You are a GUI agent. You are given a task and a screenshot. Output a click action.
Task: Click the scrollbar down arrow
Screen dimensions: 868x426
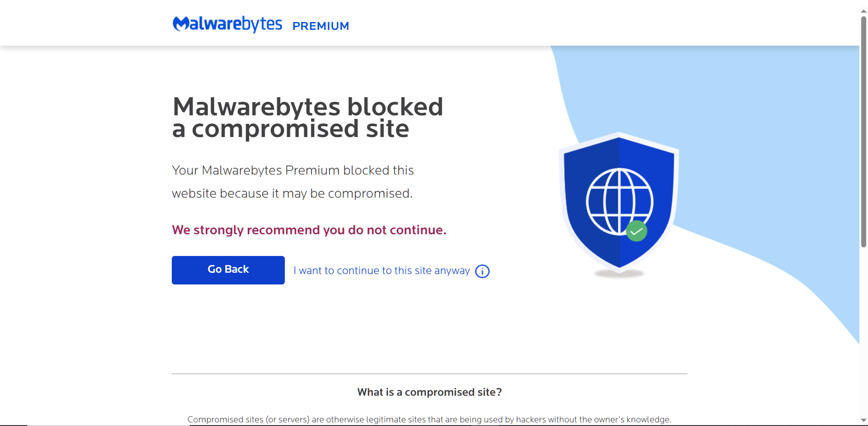coord(863,420)
